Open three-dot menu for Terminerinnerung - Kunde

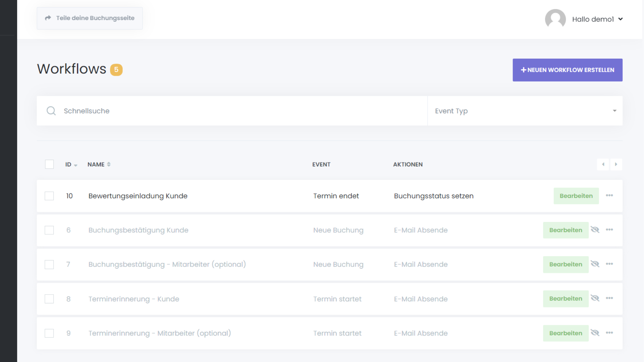tap(609, 298)
